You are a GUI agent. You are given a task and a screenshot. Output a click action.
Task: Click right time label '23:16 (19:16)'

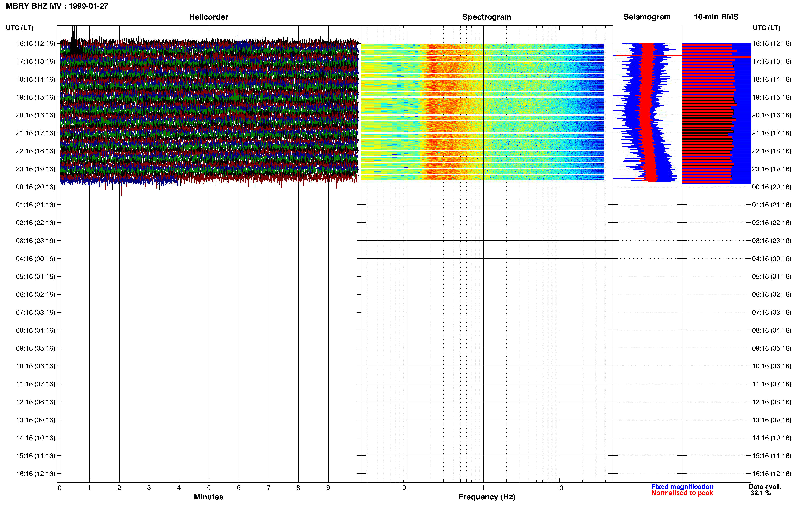point(772,169)
